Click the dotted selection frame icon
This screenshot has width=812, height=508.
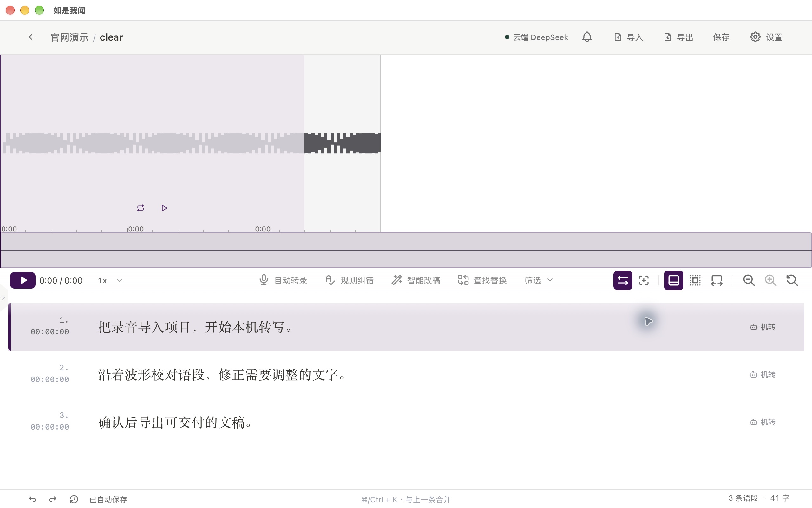click(x=695, y=280)
